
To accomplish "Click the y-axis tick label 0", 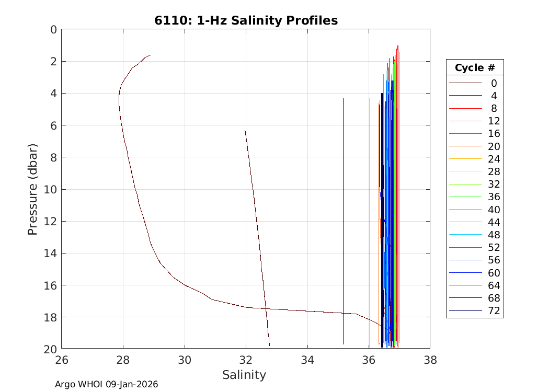I will coord(53,30).
